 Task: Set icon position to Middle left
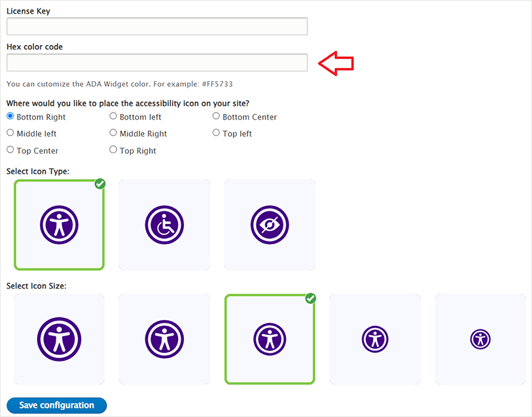coord(10,133)
